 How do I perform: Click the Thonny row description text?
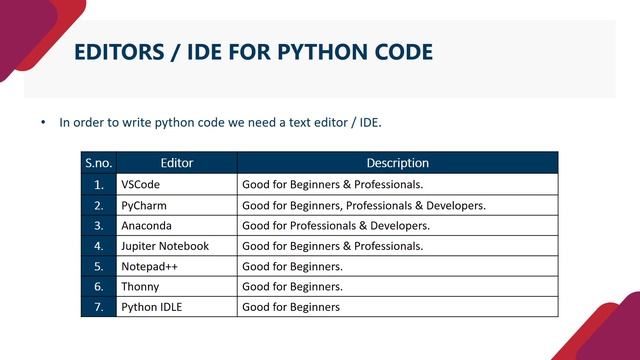click(x=292, y=287)
